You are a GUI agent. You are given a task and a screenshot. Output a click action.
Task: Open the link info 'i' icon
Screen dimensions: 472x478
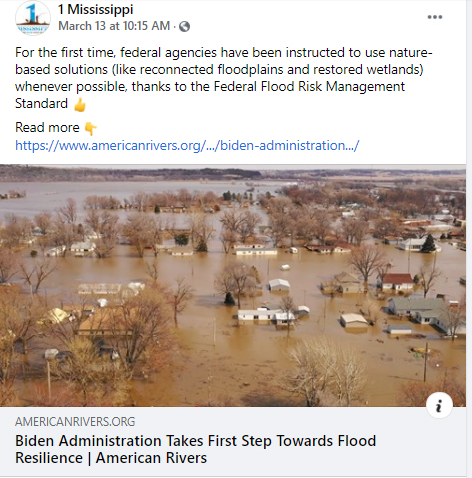(439, 405)
